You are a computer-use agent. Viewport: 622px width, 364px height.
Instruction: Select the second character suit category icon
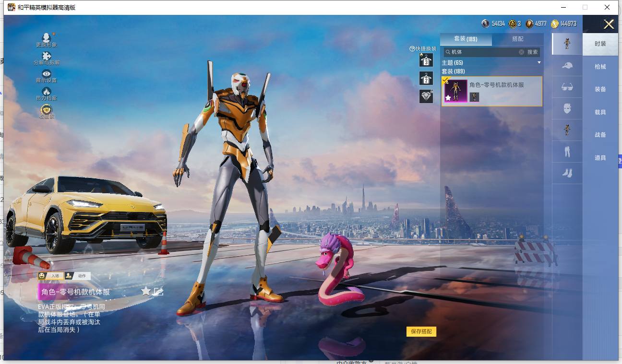tap(567, 130)
